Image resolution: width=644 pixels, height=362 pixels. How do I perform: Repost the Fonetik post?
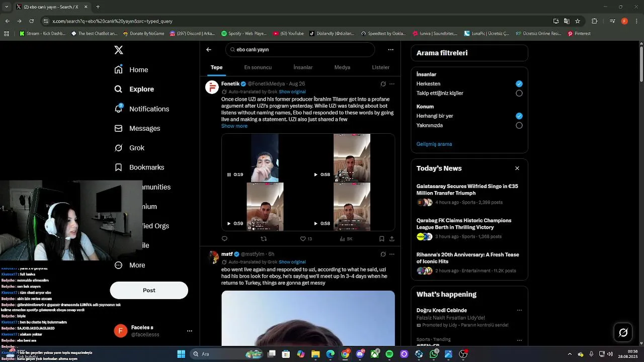264,239
